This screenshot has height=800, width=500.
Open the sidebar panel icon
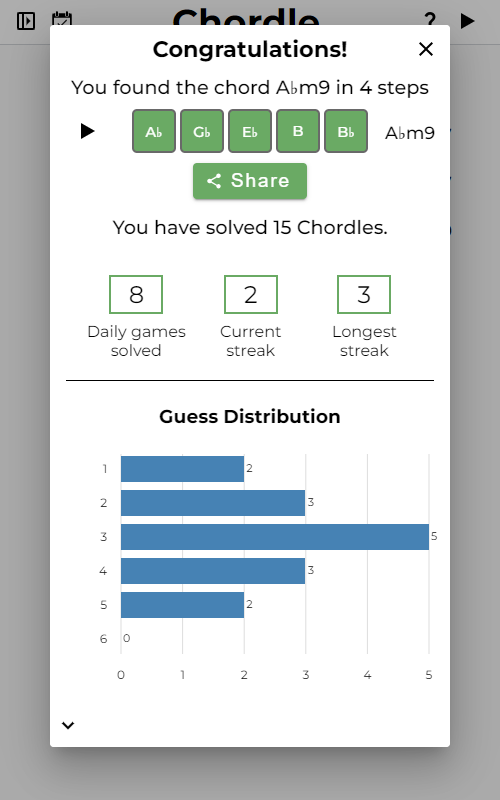coord(26,21)
